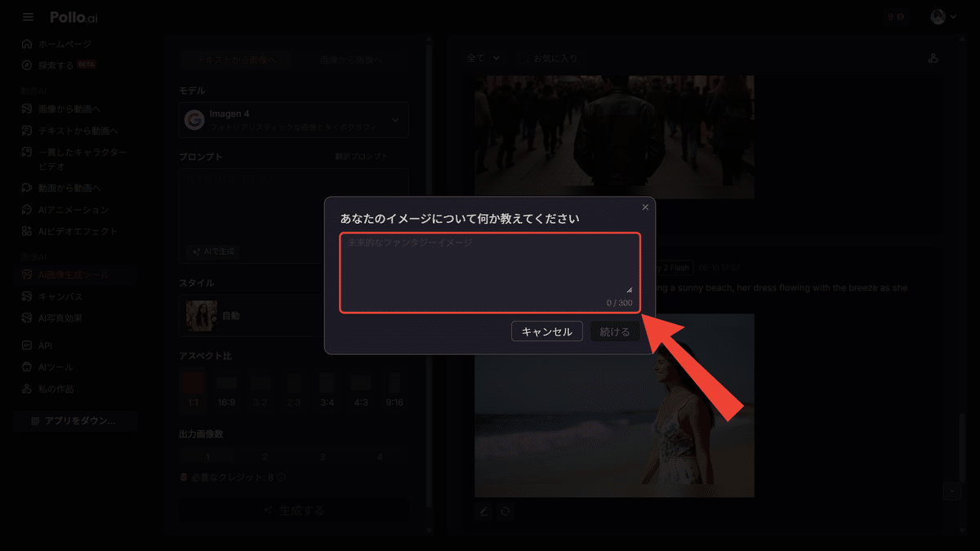Click the info icon beside 必要なクレジット
The image size is (980, 551).
point(282,478)
